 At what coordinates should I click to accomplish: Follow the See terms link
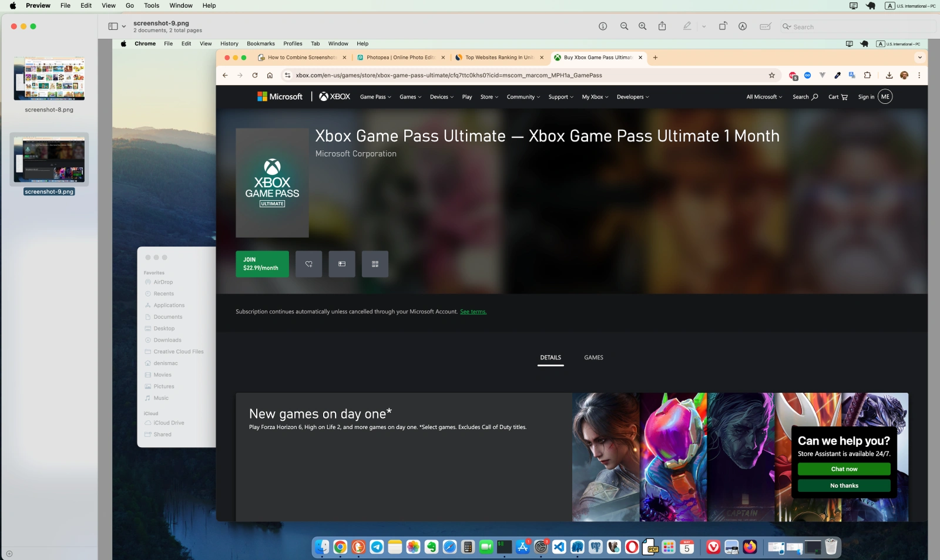[x=473, y=312]
